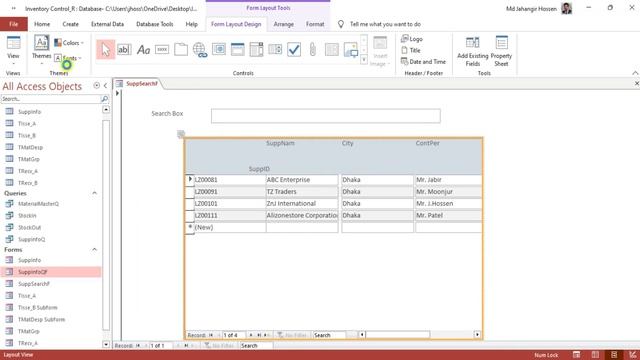The height and width of the screenshot is (360, 640).
Task: Choose the Select pointer control
Action: click(x=106, y=50)
